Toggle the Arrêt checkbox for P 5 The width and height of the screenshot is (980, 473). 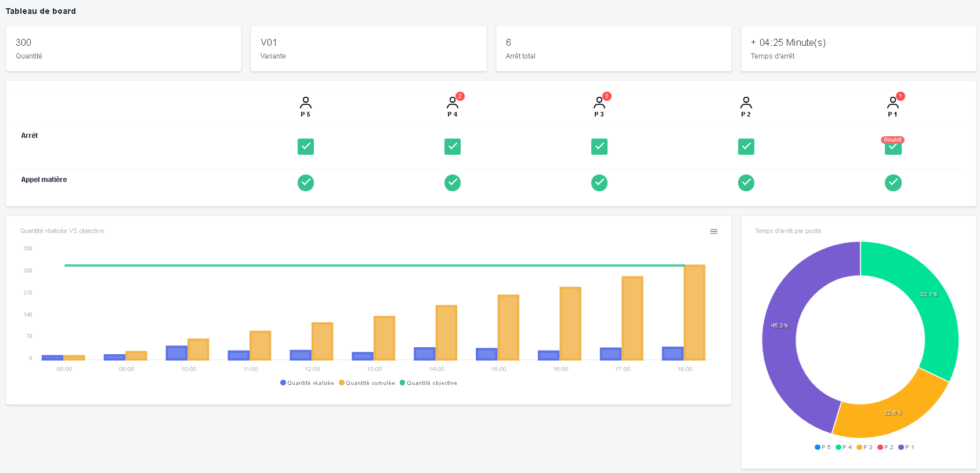tap(306, 147)
